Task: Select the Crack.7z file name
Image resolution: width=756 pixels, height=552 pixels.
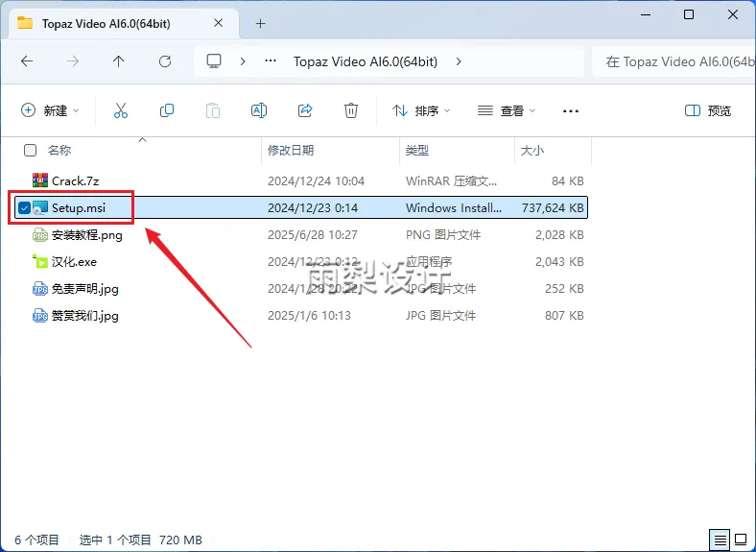Action: [x=76, y=180]
